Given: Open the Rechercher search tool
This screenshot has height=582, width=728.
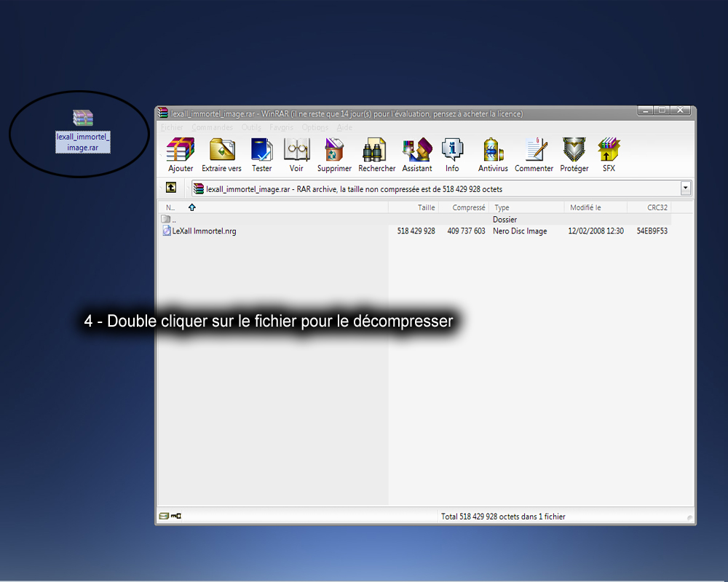Looking at the screenshot, I should coord(376,155).
